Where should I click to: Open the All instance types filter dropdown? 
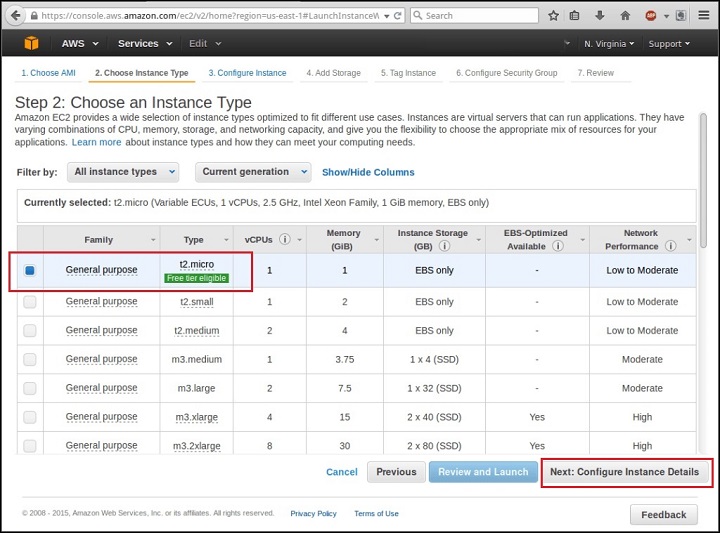pos(123,172)
